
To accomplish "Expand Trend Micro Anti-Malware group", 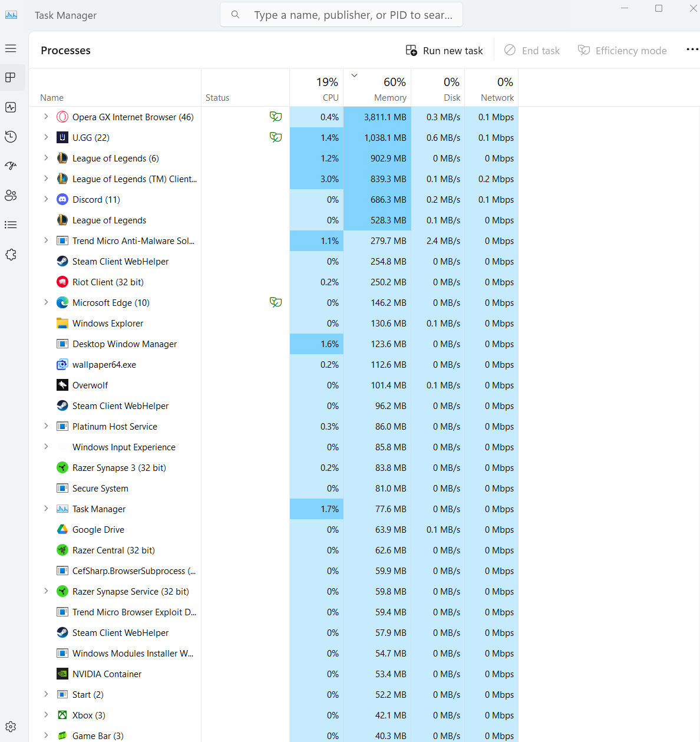I will (46, 240).
